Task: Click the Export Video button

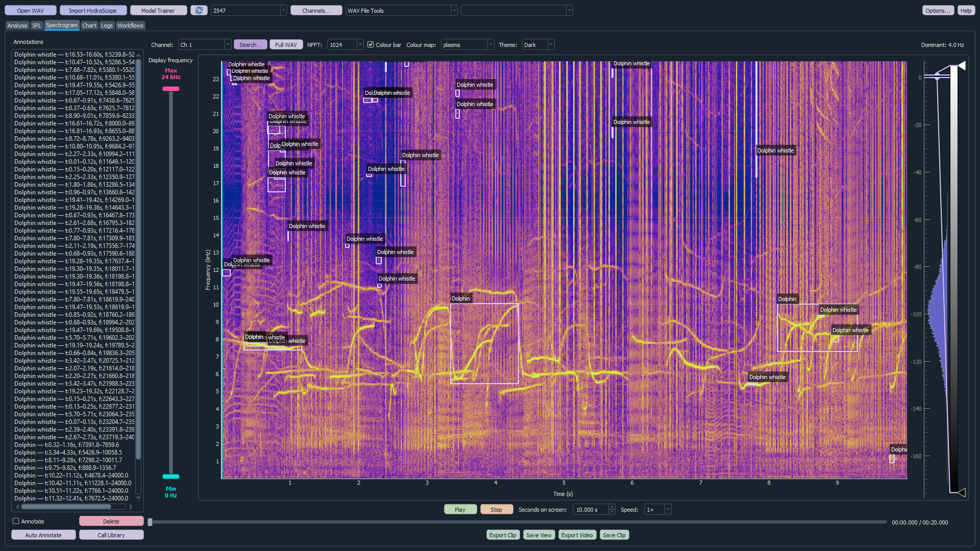Action: click(577, 535)
